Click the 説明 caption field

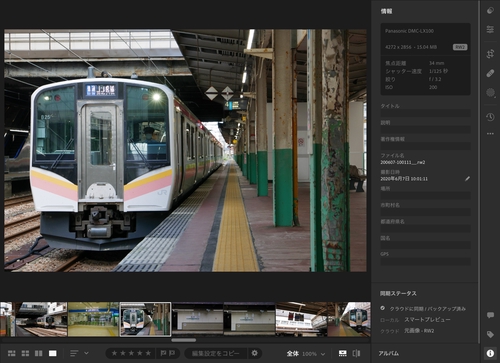point(426,130)
